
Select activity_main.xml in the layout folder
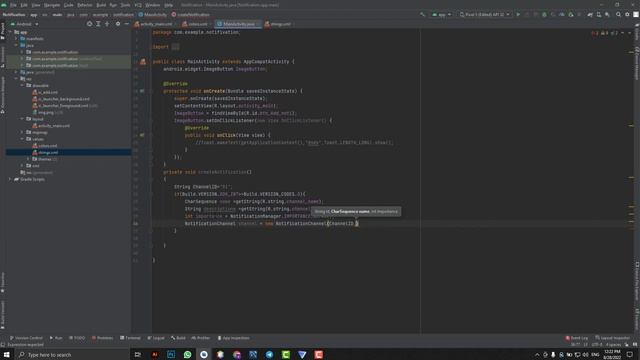(x=51, y=126)
